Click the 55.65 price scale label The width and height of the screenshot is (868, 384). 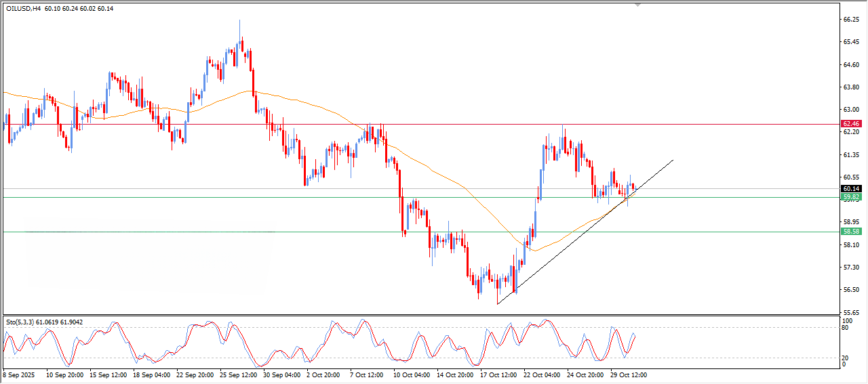851,312
